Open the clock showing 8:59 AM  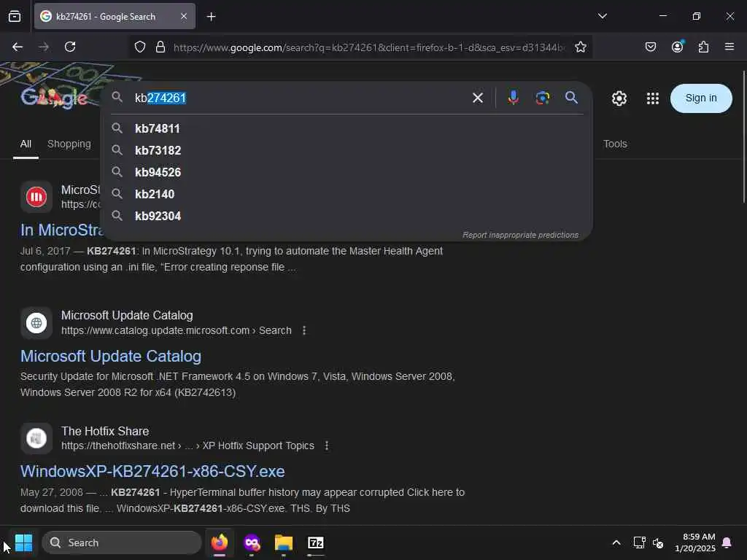click(x=695, y=542)
